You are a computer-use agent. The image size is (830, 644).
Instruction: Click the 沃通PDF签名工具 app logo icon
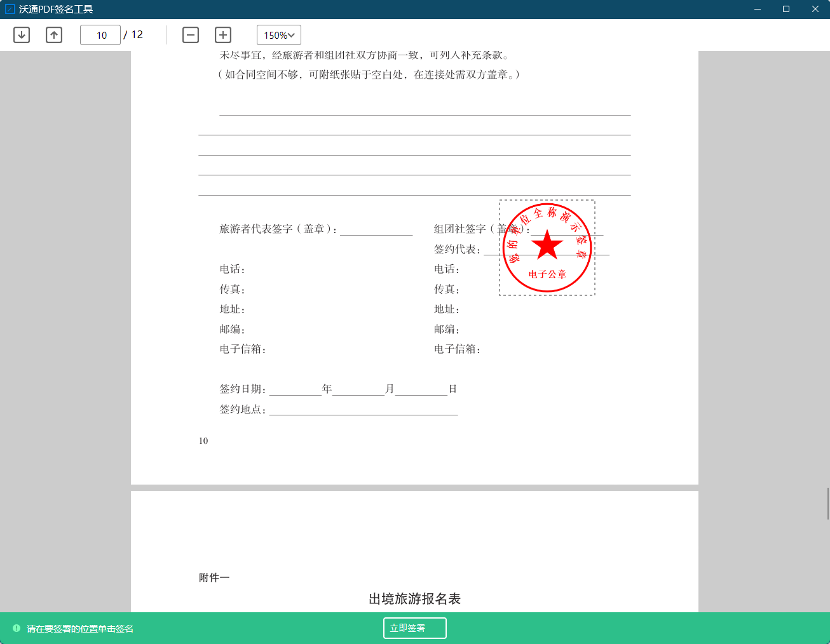click(9, 9)
